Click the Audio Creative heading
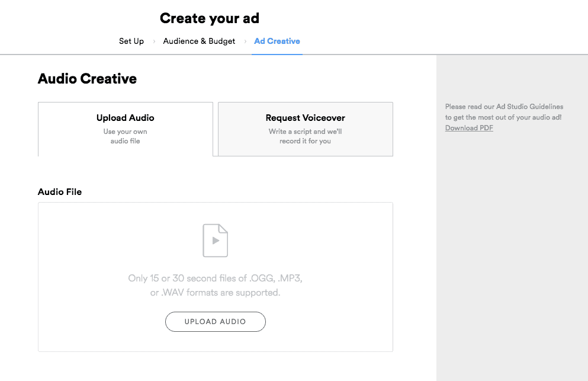The width and height of the screenshot is (588, 381). (x=87, y=78)
